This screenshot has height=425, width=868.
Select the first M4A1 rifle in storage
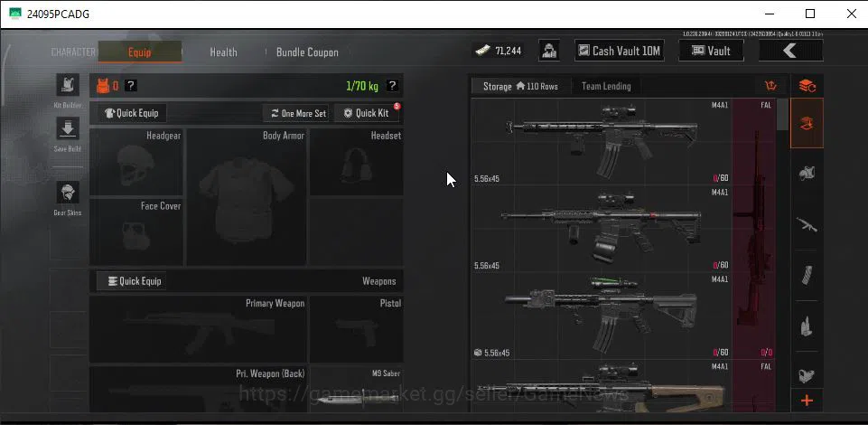pyautogui.click(x=602, y=141)
